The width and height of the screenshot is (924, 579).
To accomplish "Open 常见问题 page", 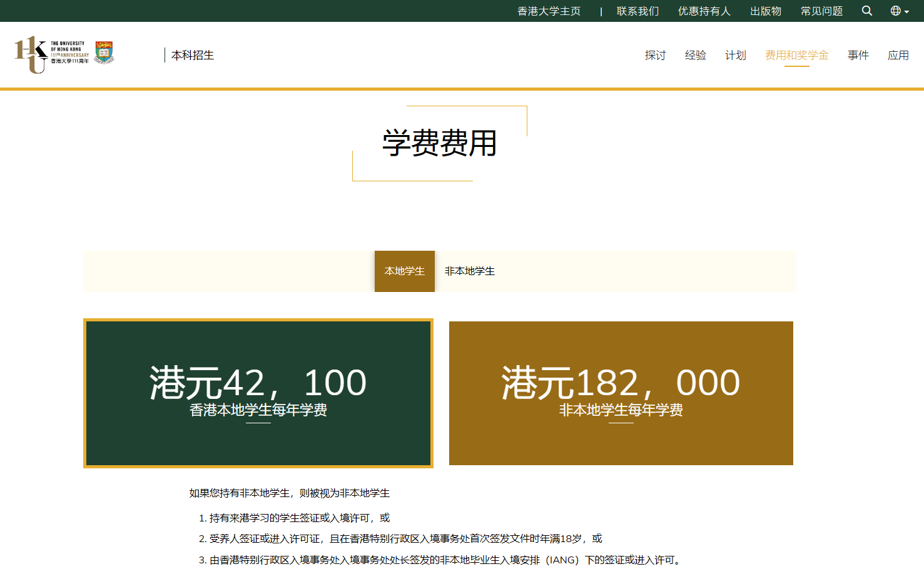I will point(821,11).
